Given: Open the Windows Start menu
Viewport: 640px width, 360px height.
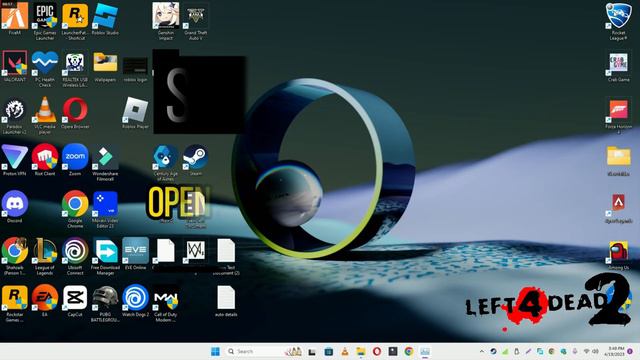Looking at the screenshot, I should (x=215, y=351).
